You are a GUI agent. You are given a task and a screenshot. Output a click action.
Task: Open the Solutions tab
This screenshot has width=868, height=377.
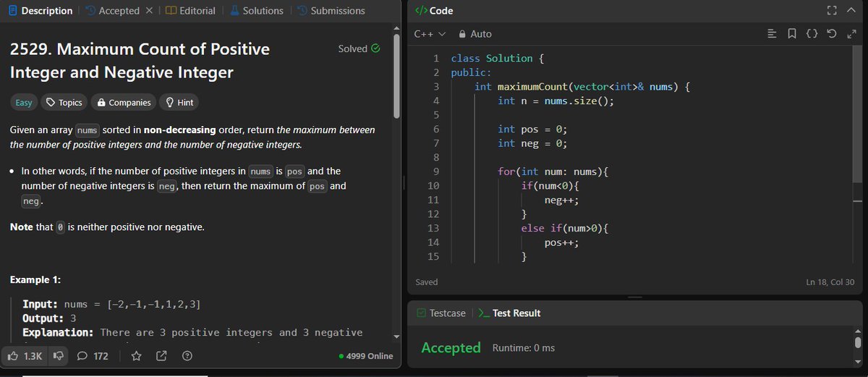[257, 11]
